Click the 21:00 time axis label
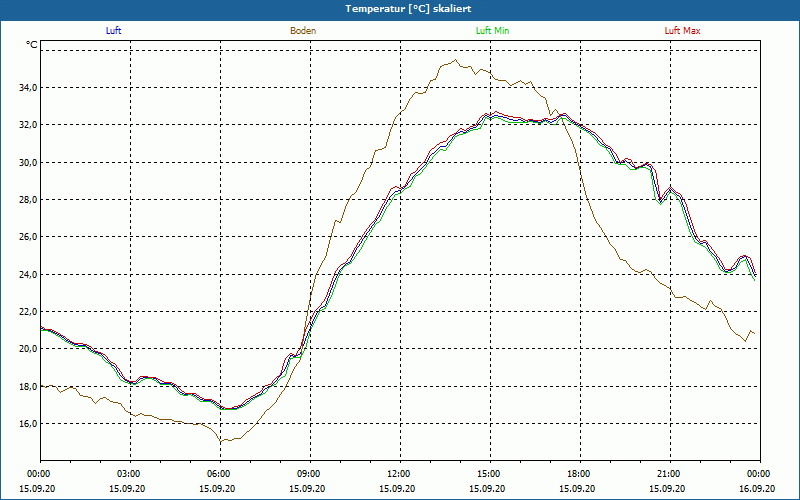The width and height of the screenshot is (800, 500). 670,473
